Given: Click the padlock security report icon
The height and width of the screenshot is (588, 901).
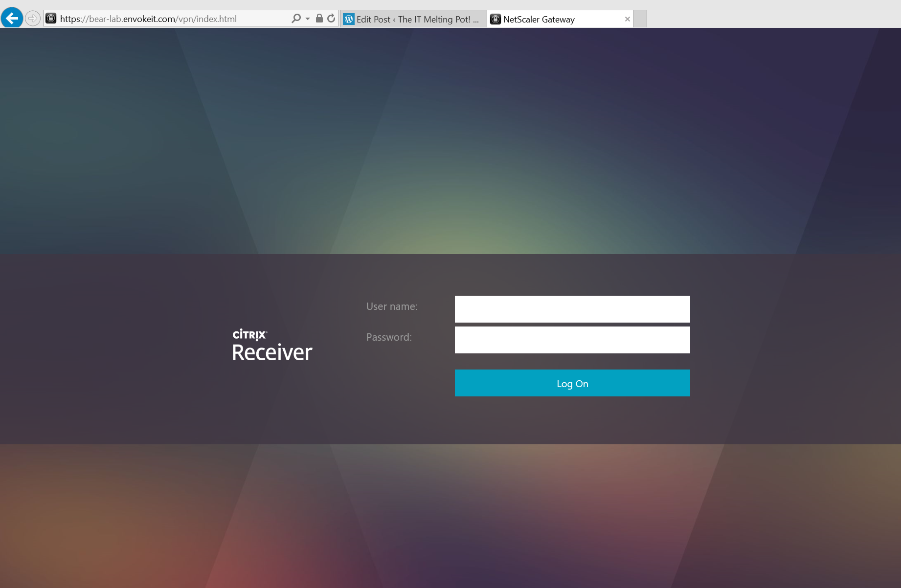Looking at the screenshot, I should [x=319, y=19].
